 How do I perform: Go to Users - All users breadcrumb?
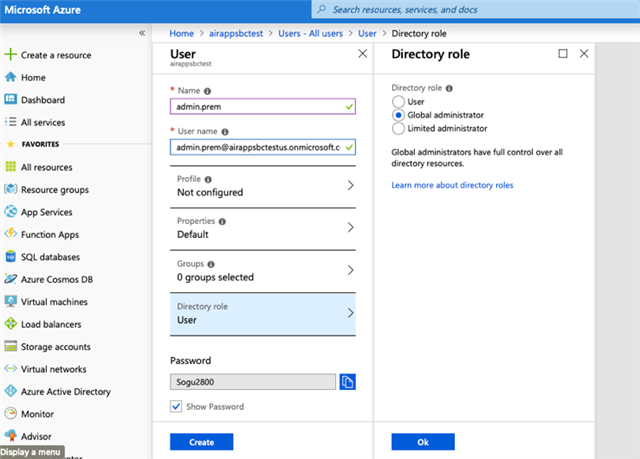[311, 33]
